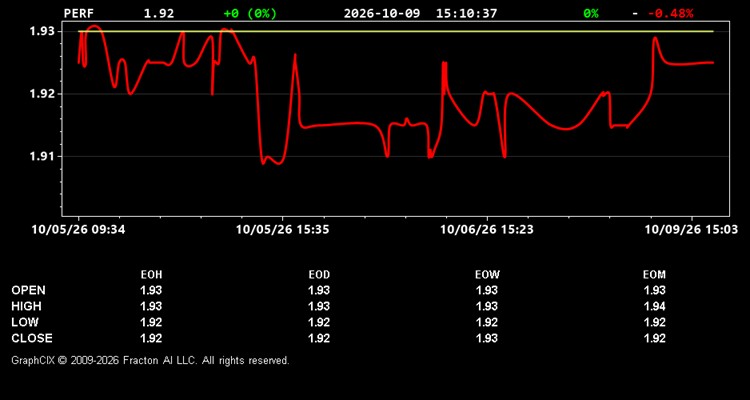The width and height of the screenshot is (750, 400).
Task: Click the EOD column header
Action: (319, 275)
